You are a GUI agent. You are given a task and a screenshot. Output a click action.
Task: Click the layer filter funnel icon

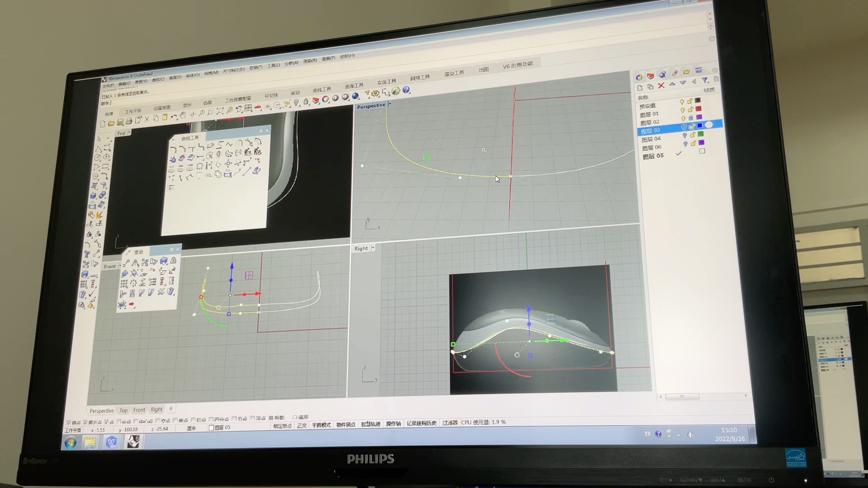click(705, 80)
